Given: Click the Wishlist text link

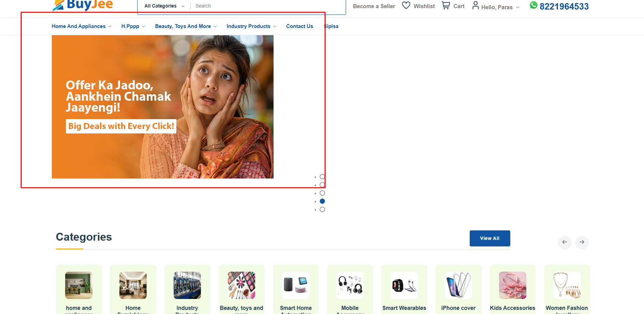Looking at the screenshot, I should click(x=424, y=6).
